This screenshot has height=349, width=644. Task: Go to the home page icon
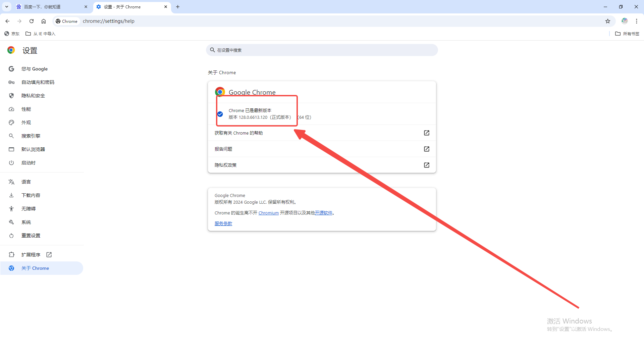[44, 21]
